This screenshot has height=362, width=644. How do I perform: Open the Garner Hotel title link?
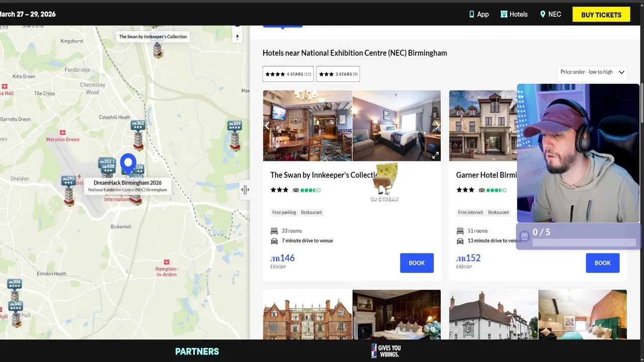click(x=486, y=175)
